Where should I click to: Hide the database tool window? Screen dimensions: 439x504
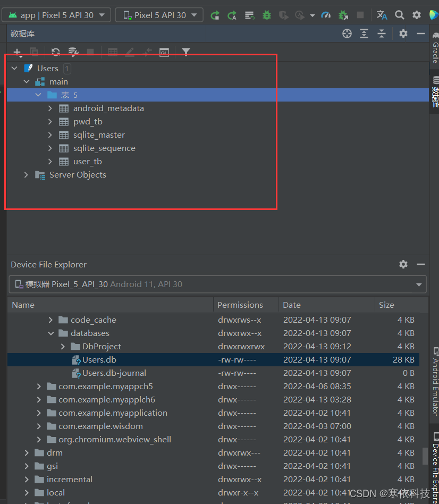click(x=421, y=33)
